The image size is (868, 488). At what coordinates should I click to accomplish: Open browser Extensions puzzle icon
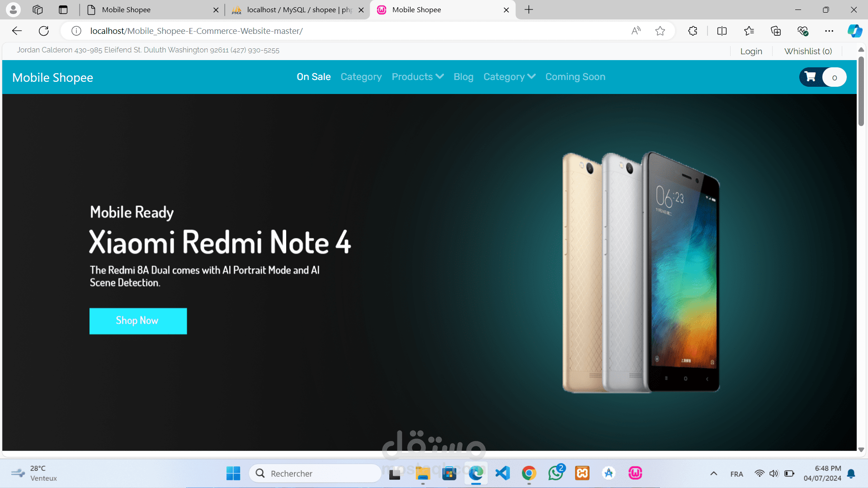(x=693, y=31)
